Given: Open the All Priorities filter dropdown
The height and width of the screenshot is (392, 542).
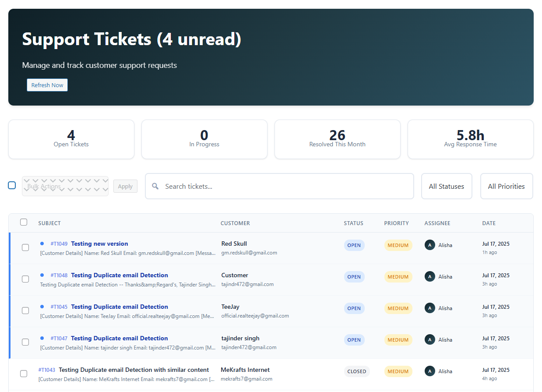Looking at the screenshot, I should (507, 186).
